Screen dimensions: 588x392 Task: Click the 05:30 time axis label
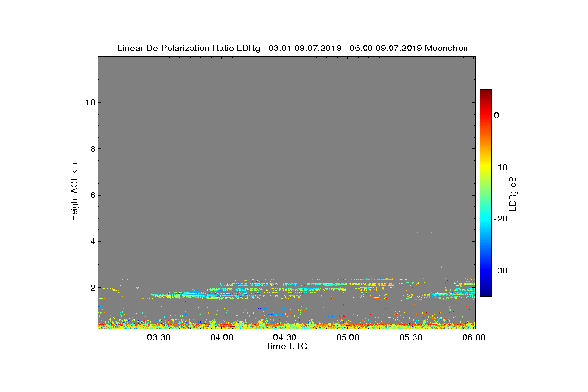pyautogui.click(x=412, y=337)
